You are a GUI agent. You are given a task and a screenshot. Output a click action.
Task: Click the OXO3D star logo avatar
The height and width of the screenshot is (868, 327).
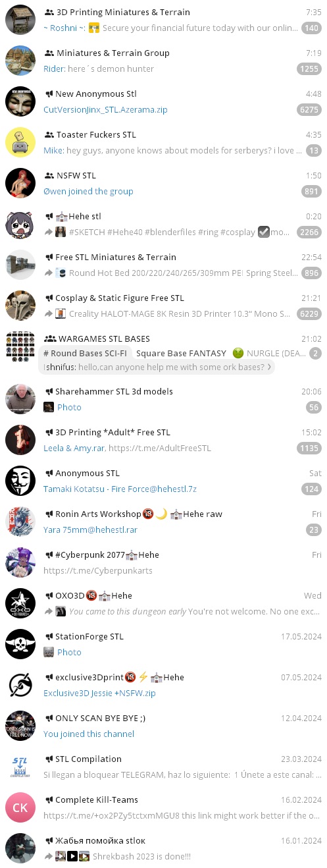(x=20, y=603)
